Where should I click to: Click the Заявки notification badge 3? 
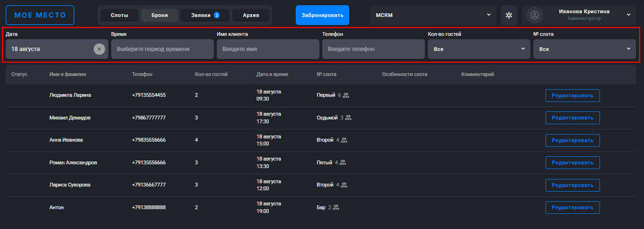(x=216, y=15)
